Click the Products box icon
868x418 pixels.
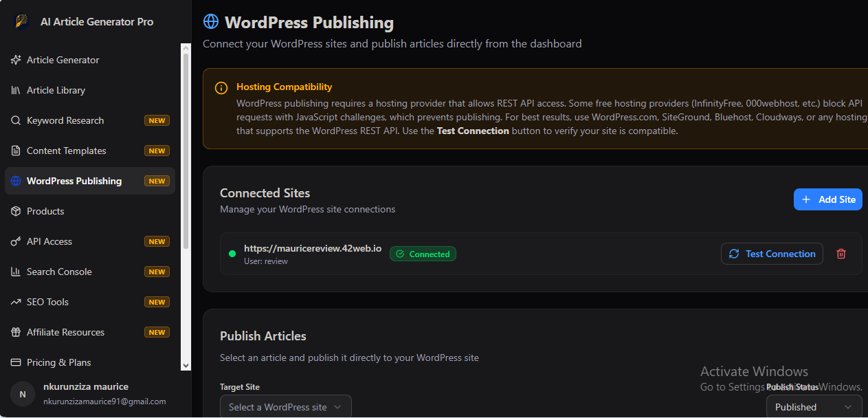pyautogui.click(x=16, y=211)
